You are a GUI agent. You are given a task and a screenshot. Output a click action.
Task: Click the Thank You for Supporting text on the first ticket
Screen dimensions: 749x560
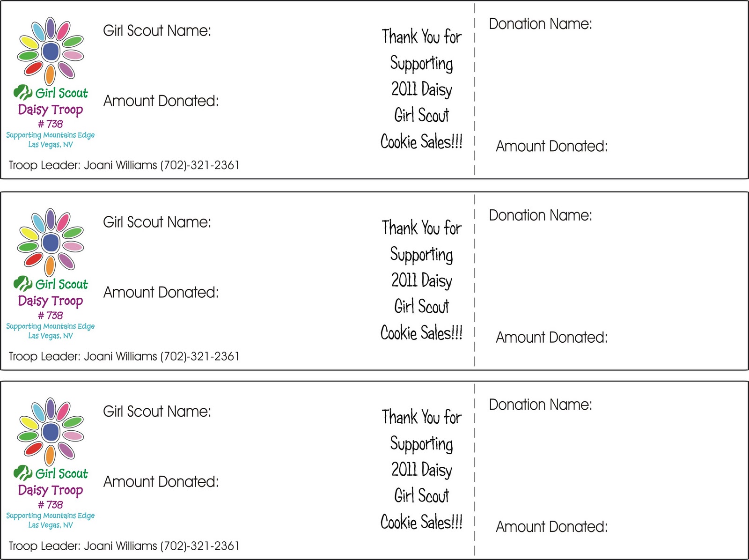[421, 51]
